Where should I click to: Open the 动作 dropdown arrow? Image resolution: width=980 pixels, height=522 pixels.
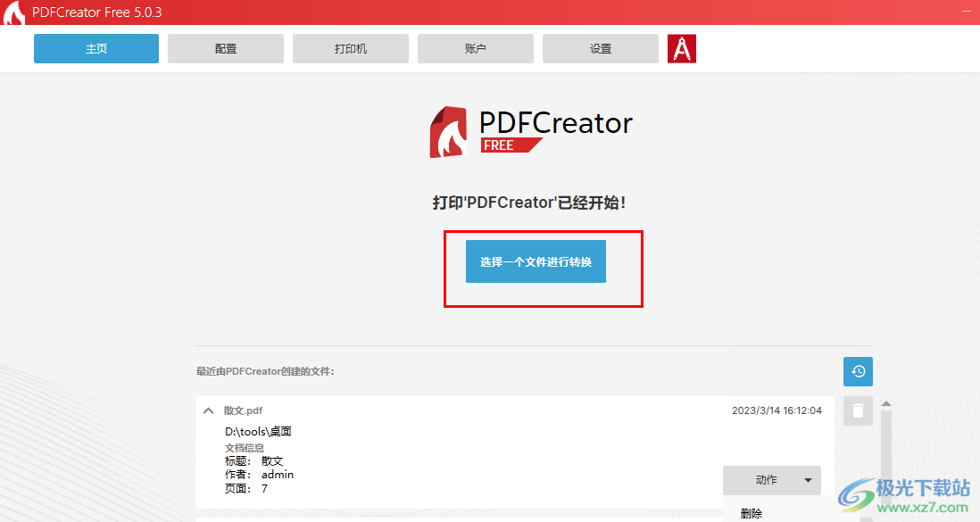pos(808,480)
